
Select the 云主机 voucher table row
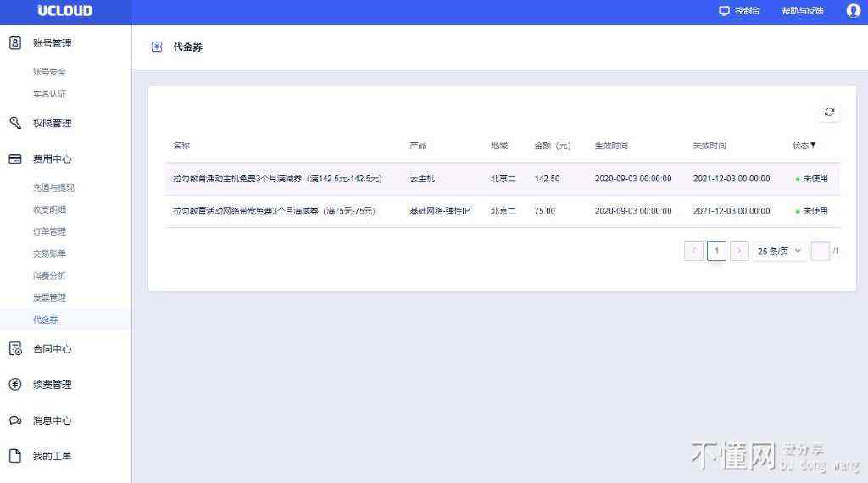(x=502, y=179)
